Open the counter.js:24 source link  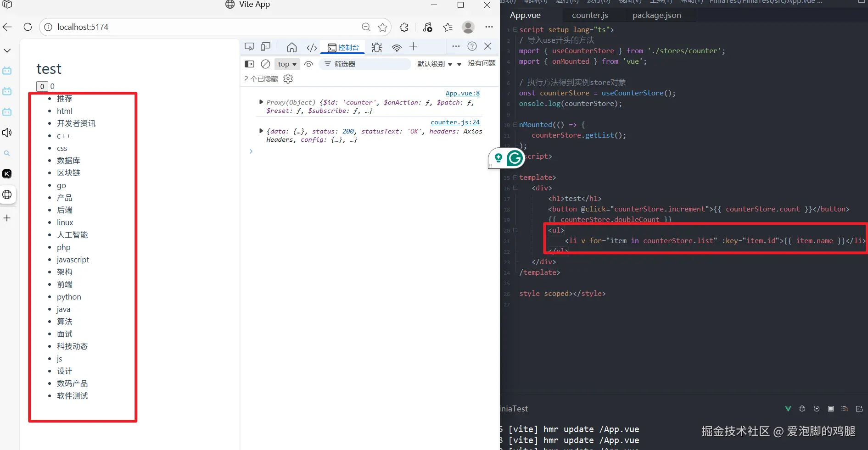(x=455, y=122)
